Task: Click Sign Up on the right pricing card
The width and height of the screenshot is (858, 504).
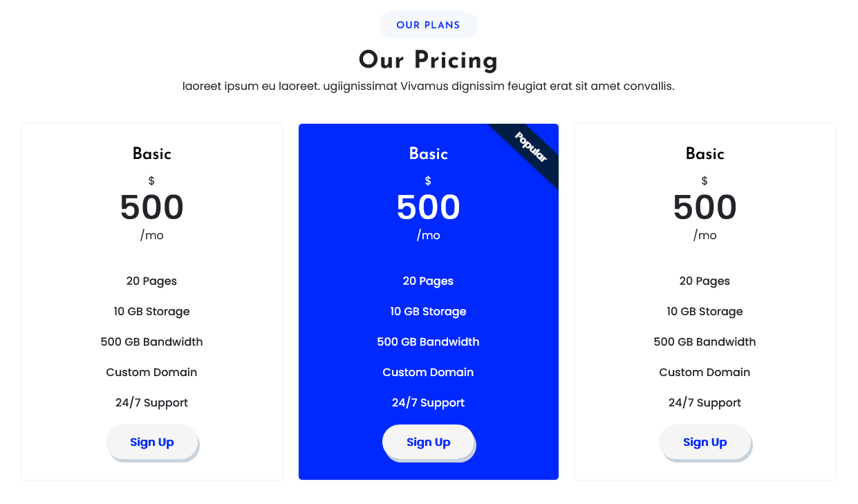Action: 705,442
